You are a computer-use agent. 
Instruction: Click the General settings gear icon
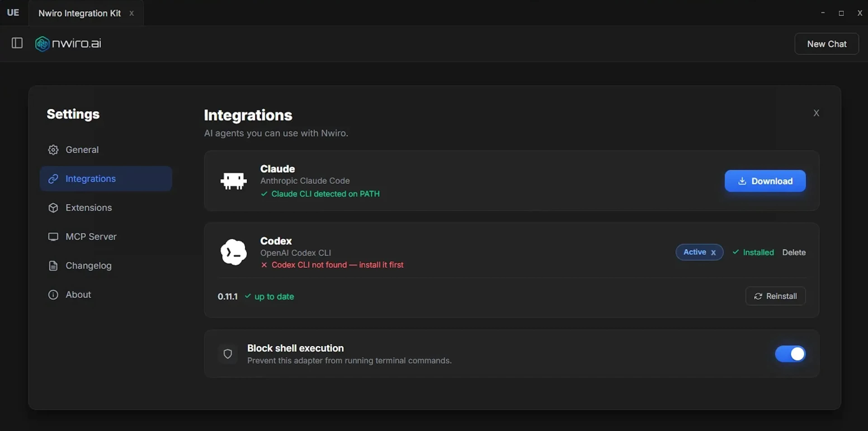coord(53,150)
